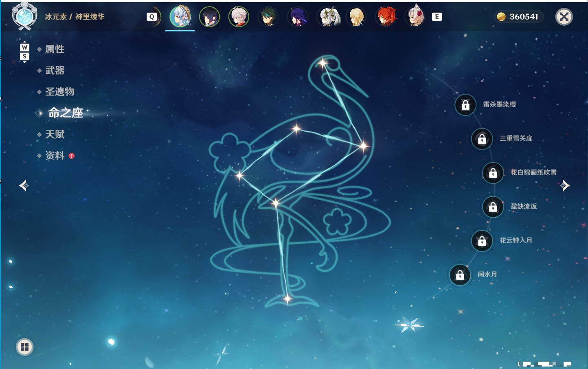Click the 360541 Mora coin counter
Viewport: 588px width, 369px height.
pos(519,17)
